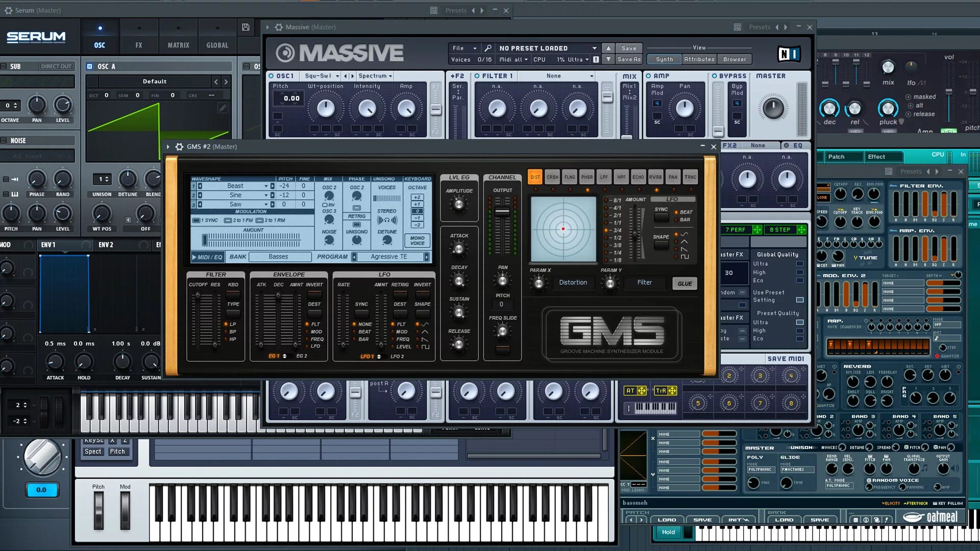Switch to Serum MATRIX tab
The image size is (980, 551).
[178, 45]
